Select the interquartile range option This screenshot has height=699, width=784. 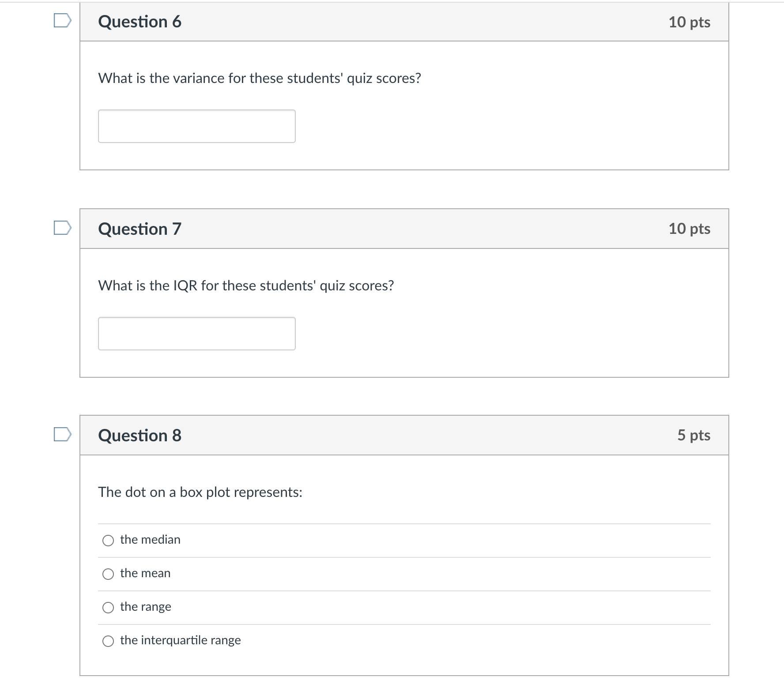point(108,640)
